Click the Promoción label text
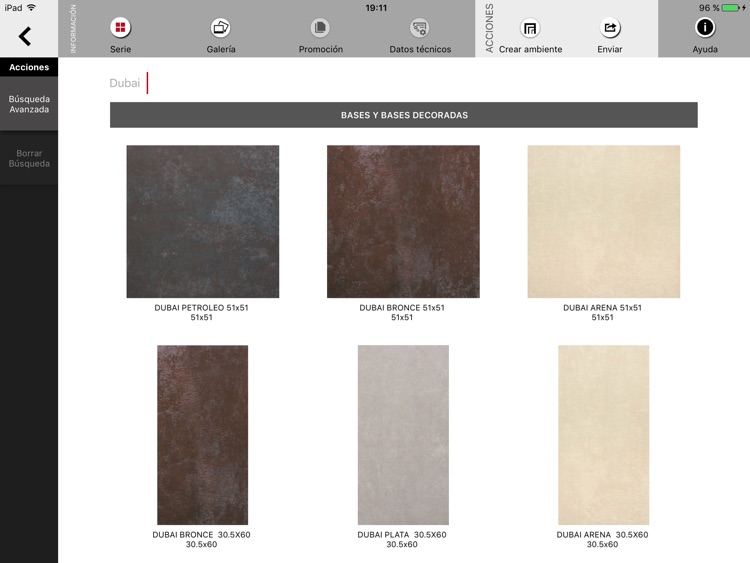Screen dimensions: 750x563 tap(320, 49)
